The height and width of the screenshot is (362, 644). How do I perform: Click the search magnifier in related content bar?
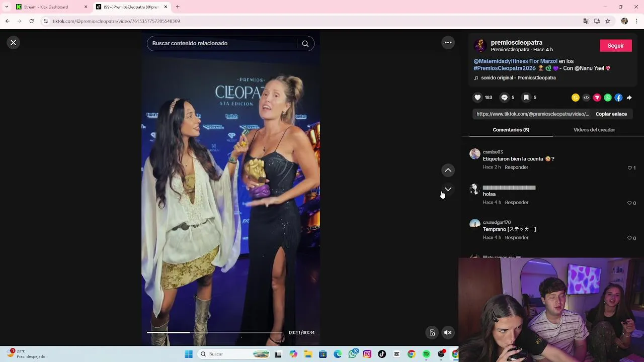[305, 44]
